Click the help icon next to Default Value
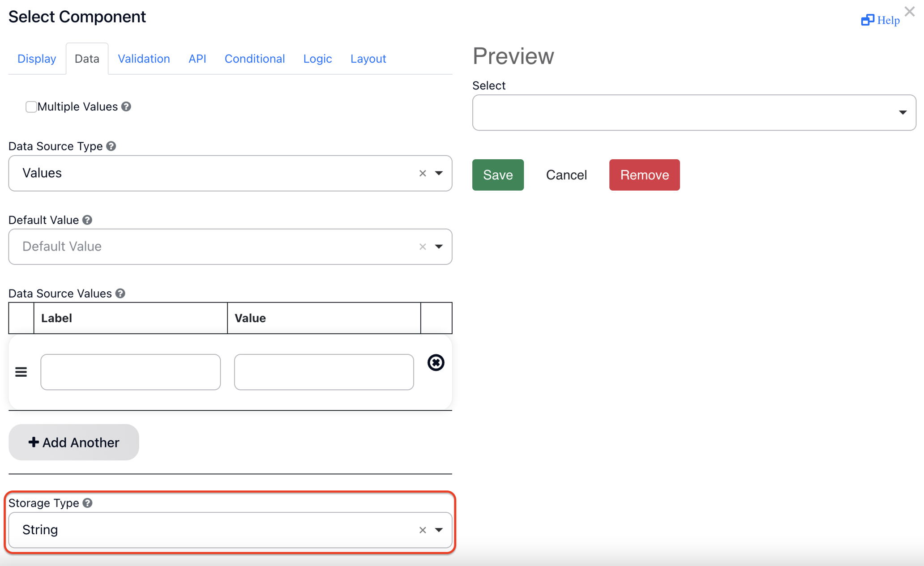The image size is (924, 566). pyautogui.click(x=87, y=220)
